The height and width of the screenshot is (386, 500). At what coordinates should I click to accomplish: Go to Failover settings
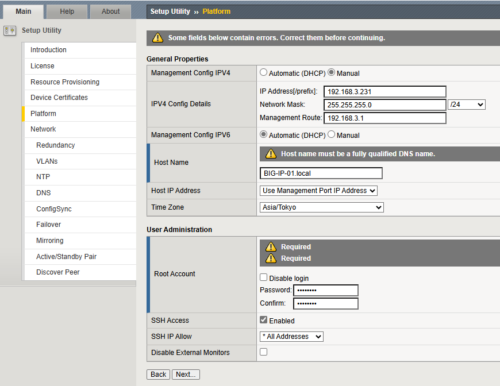coord(80,225)
